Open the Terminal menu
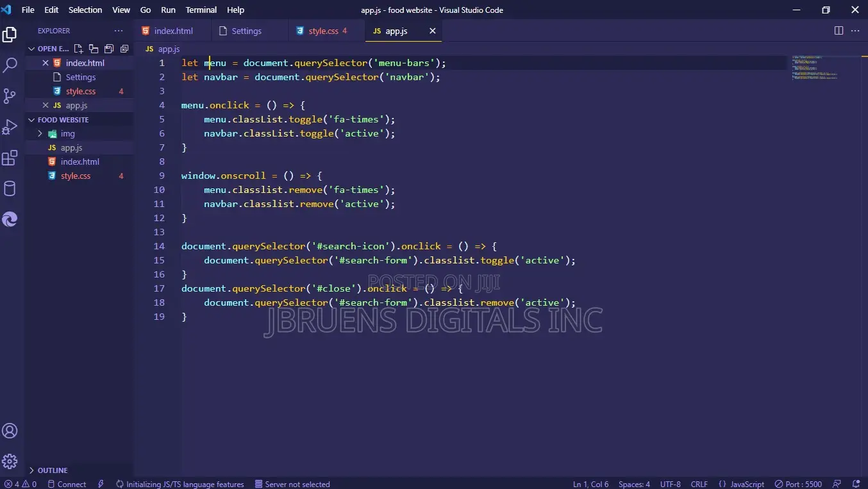 tap(201, 10)
